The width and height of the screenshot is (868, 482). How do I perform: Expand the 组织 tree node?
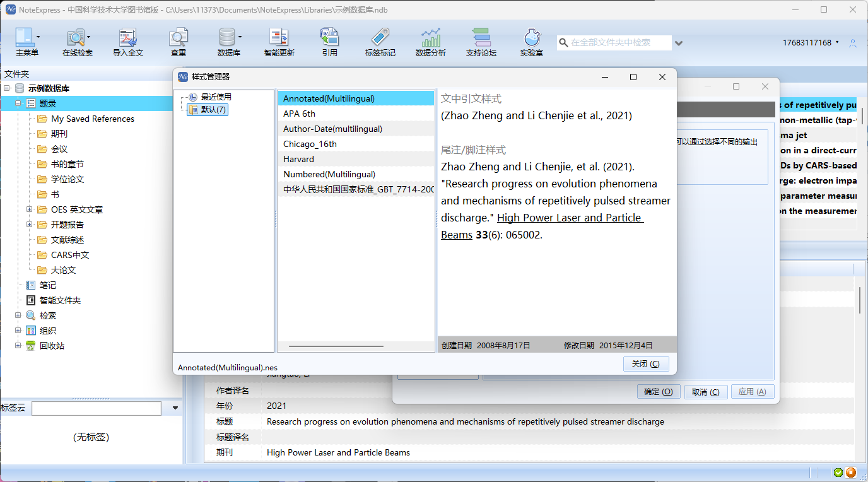(x=18, y=331)
